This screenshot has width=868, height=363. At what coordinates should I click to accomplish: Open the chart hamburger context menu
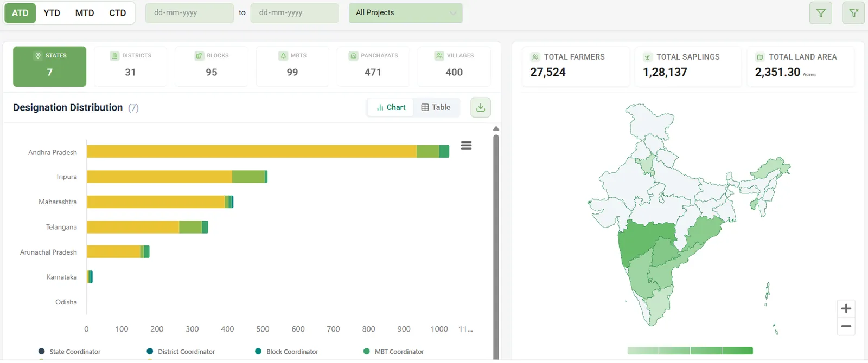coord(466,145)
